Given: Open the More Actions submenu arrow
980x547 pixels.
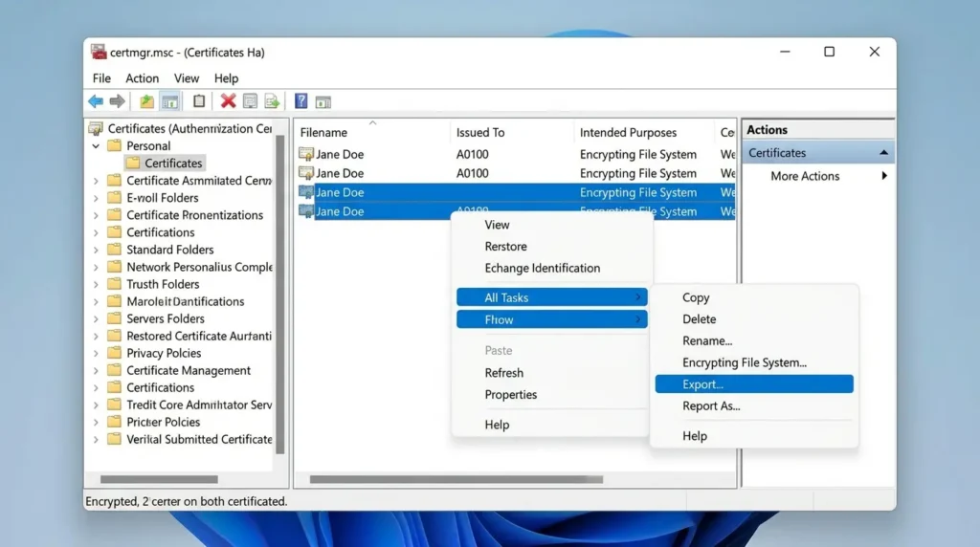Looking at the screenshot, I should click(883, 175).
